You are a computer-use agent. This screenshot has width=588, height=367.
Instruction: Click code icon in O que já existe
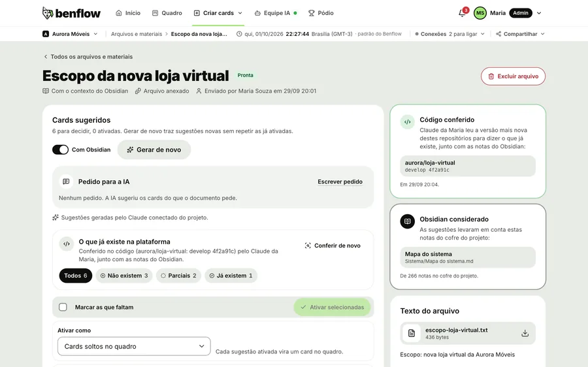coord(67,244)
